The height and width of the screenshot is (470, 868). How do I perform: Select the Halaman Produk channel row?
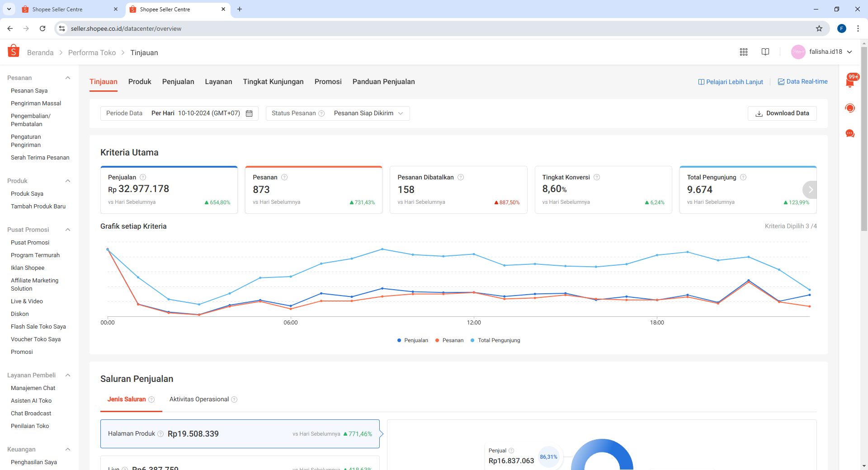click(x=240, y=434)
